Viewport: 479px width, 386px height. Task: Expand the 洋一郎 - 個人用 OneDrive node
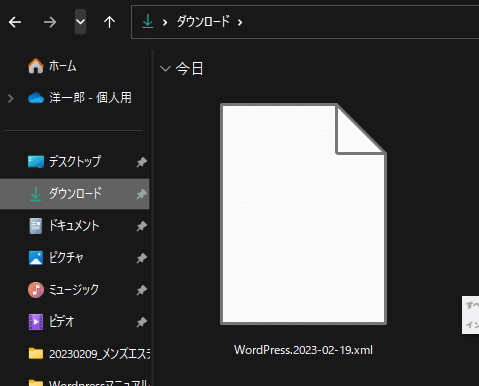10,98
